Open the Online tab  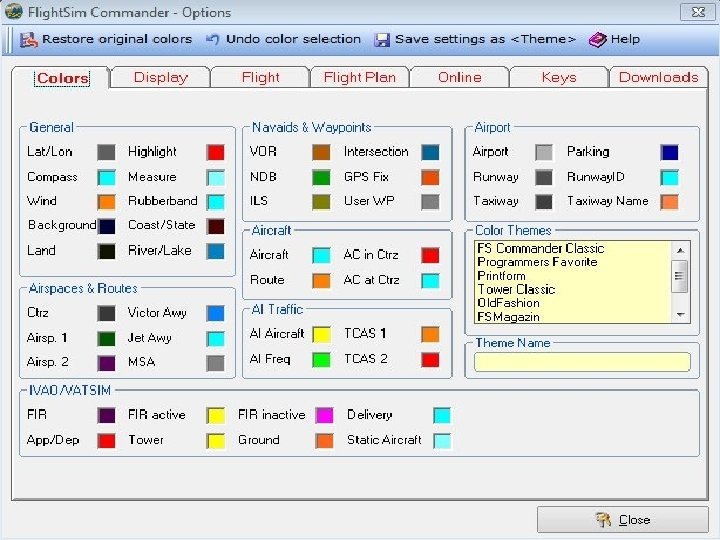point(460,77)
